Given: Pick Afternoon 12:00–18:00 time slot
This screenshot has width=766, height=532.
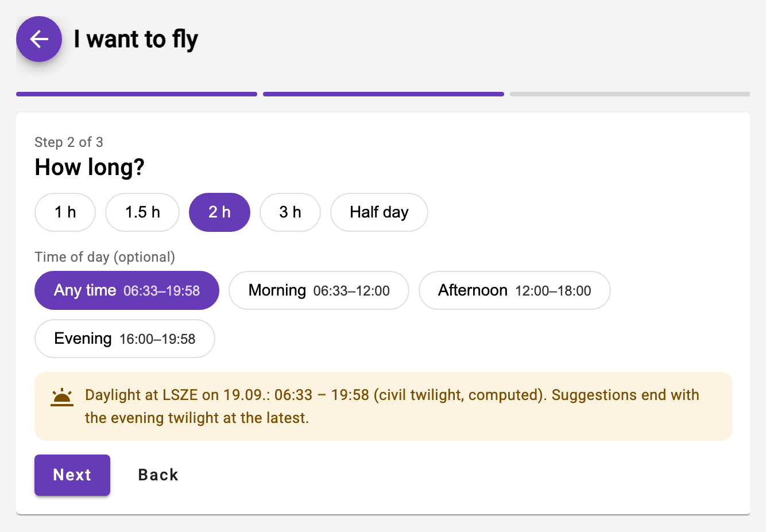Looking at the screenshot, I should click(514, 290).
